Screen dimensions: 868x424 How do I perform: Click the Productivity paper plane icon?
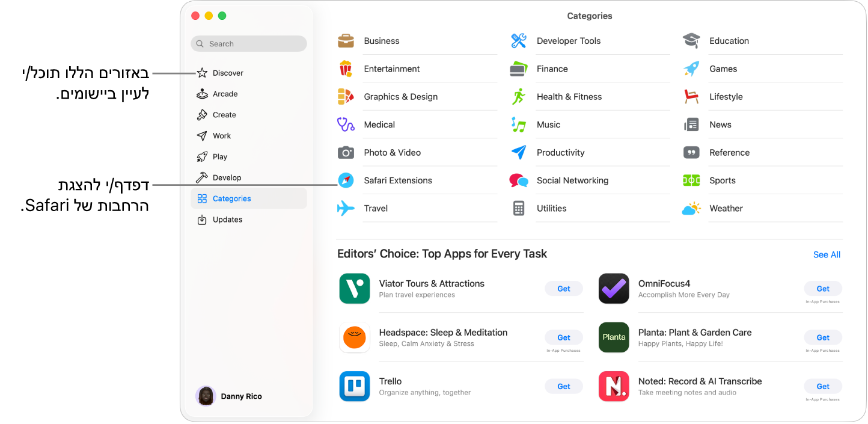[x=519, y=152]
